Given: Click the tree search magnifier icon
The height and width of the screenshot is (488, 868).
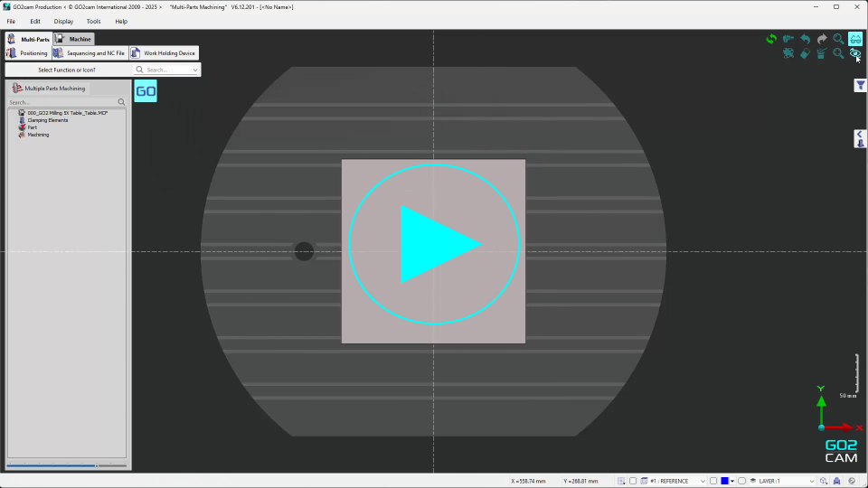Looking at the screenshot, I should pos(121,102).
